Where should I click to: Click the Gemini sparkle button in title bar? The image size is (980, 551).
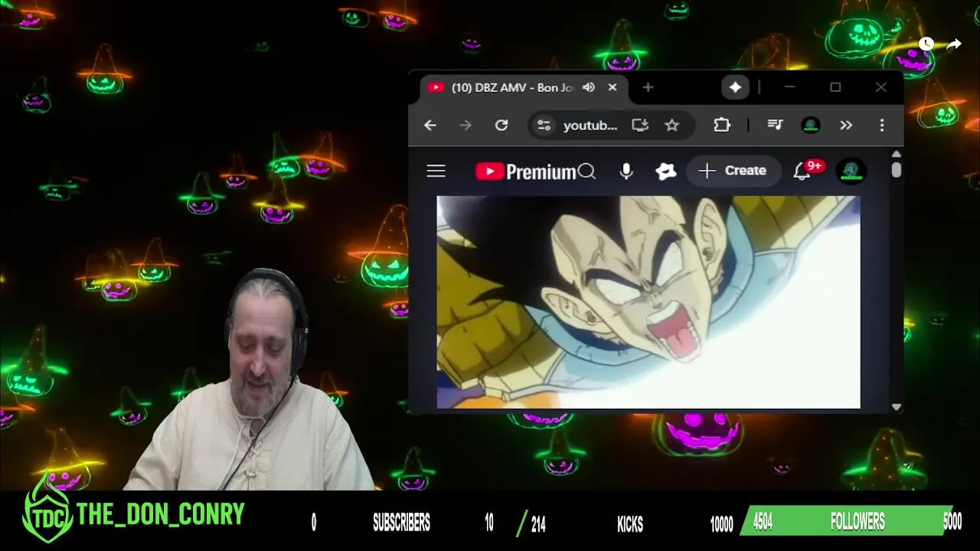tap(735, 87)
